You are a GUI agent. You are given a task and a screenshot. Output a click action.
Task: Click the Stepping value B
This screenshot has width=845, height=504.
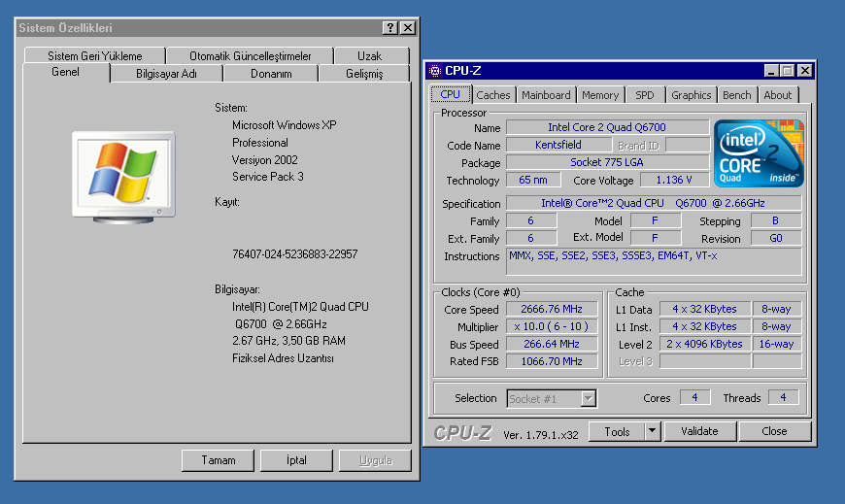776,221
